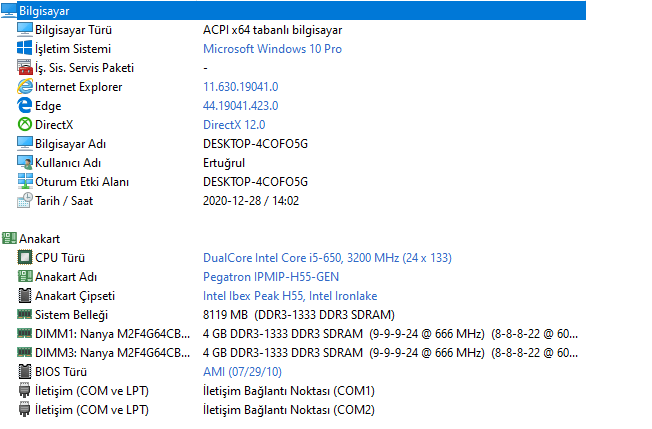
Task: Select the Internet Explorer field label
Action: 79,87
